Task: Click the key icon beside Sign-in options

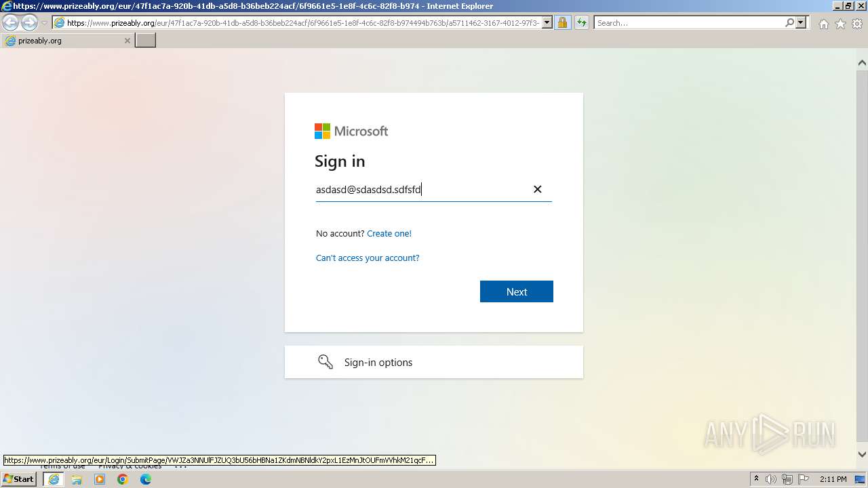Action: (x=325, y=362)
